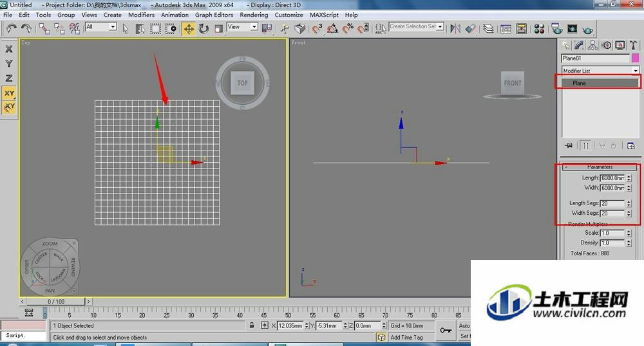Choose the Select Object arrow tool

(x=126, y=29)
